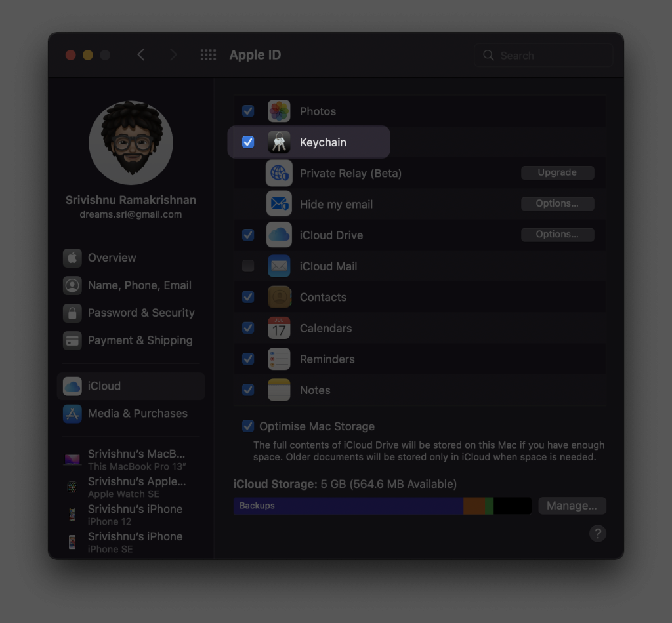Select Srivishnu's iPhone, iPhone 12 row
This screenshot has width=672, height=623.
tap(131, 514)
